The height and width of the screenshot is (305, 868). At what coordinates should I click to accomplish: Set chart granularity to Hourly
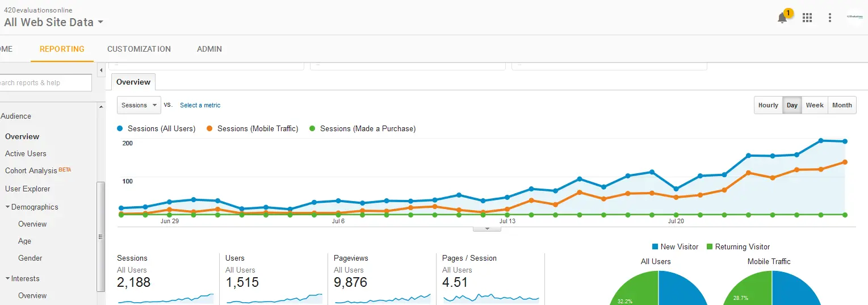[x=768, y=105]
